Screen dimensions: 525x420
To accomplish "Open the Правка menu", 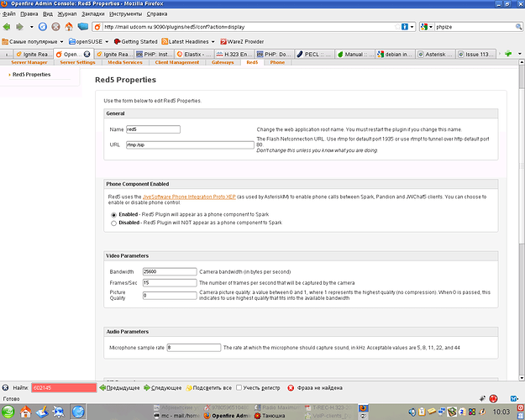I will [x=29, y=13].
